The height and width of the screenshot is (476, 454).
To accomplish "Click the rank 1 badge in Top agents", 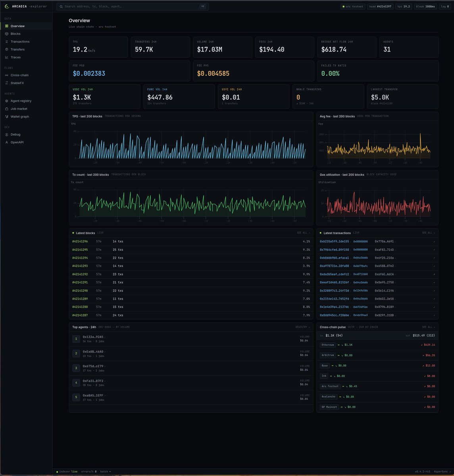I will pos(76,339).
